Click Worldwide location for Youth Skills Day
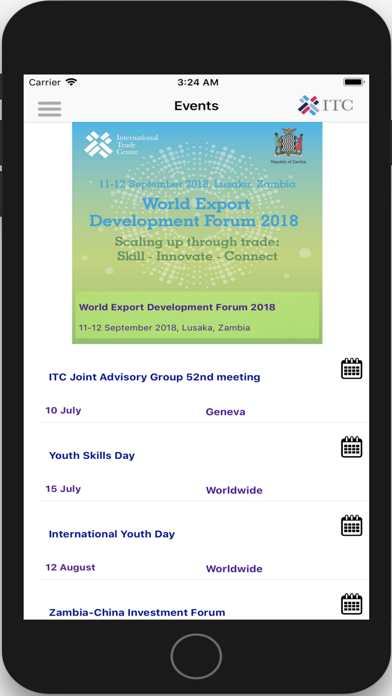 pyautogui.click(x=234, y=490)
